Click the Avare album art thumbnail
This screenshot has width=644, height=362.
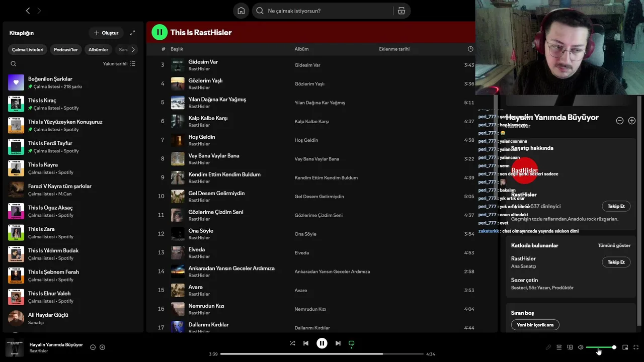point(178,290)
